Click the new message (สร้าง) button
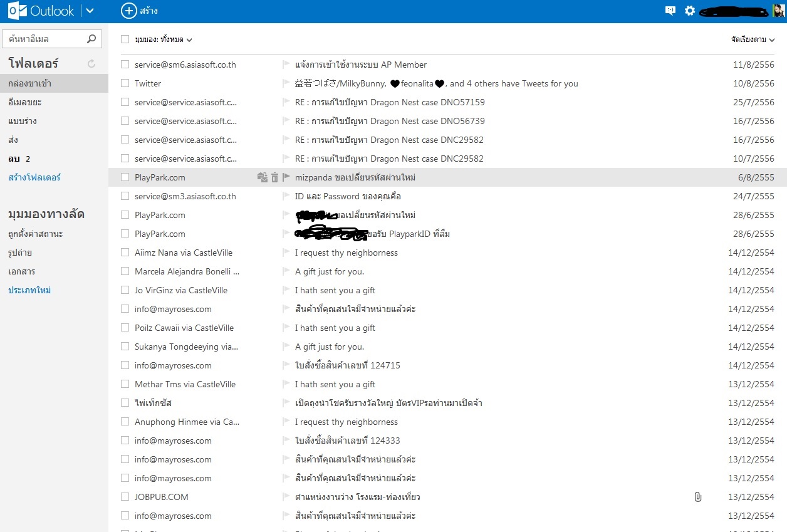This screenshot has height=532, width=787. point(140,11)
